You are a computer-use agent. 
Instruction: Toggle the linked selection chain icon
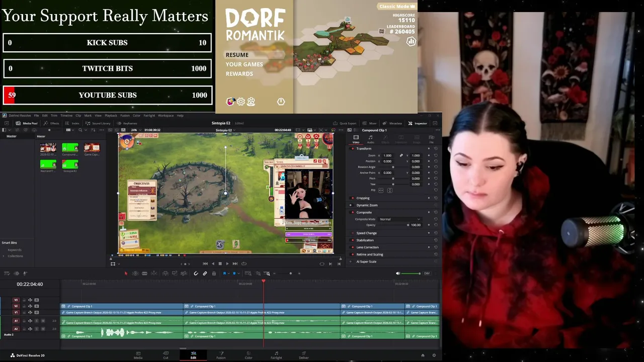click(x=205, y=273)
